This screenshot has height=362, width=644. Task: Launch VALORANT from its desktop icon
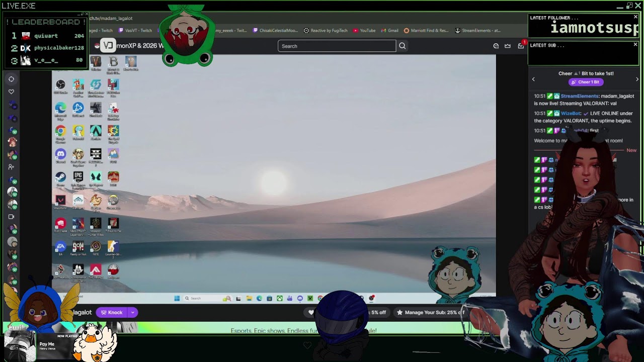point(60,202)
